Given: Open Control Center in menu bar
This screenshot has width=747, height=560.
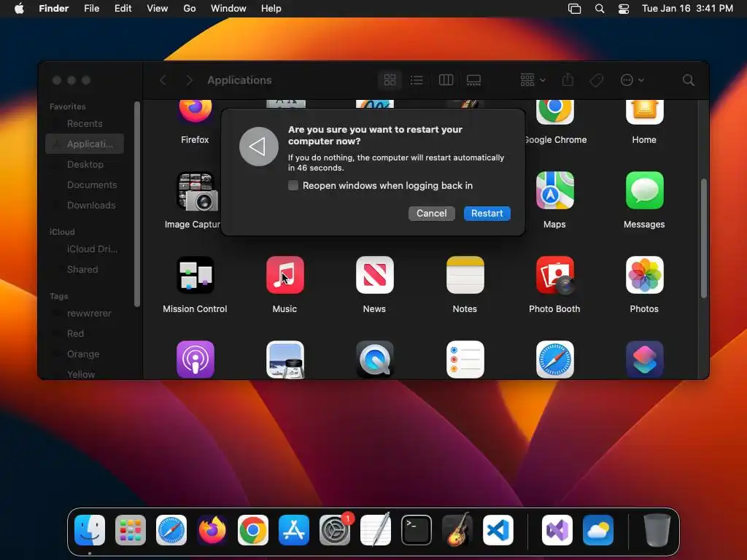Looking at the screenshot, I should (624, 9).
